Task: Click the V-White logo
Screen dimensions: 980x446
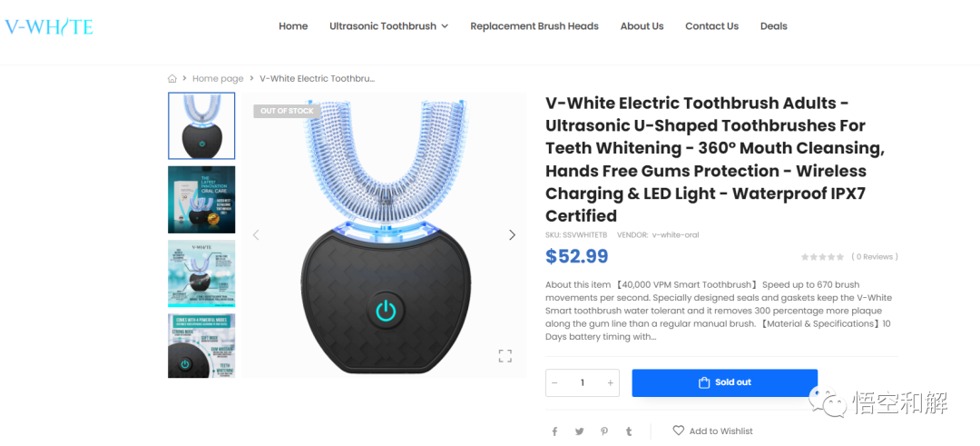Action: (49, 27)
